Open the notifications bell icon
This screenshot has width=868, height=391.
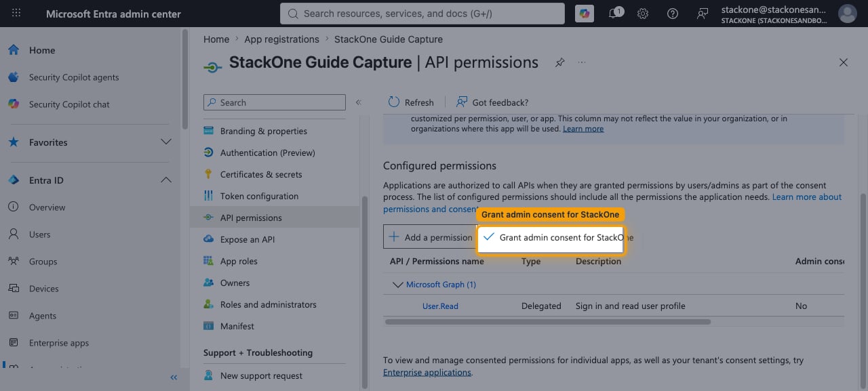(614, 14)
